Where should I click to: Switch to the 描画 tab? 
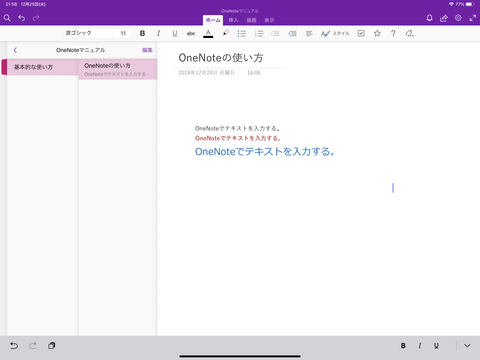click(251, 20)
